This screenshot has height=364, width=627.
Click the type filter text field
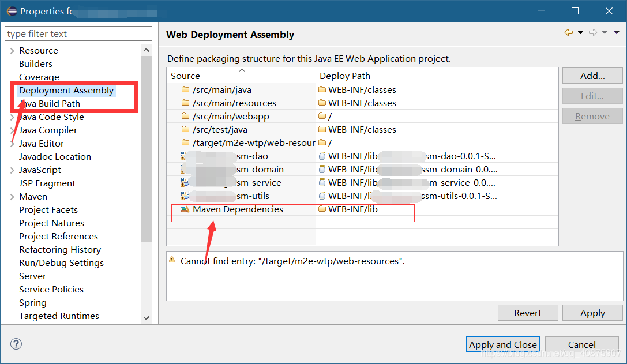(x=78, y=33)
